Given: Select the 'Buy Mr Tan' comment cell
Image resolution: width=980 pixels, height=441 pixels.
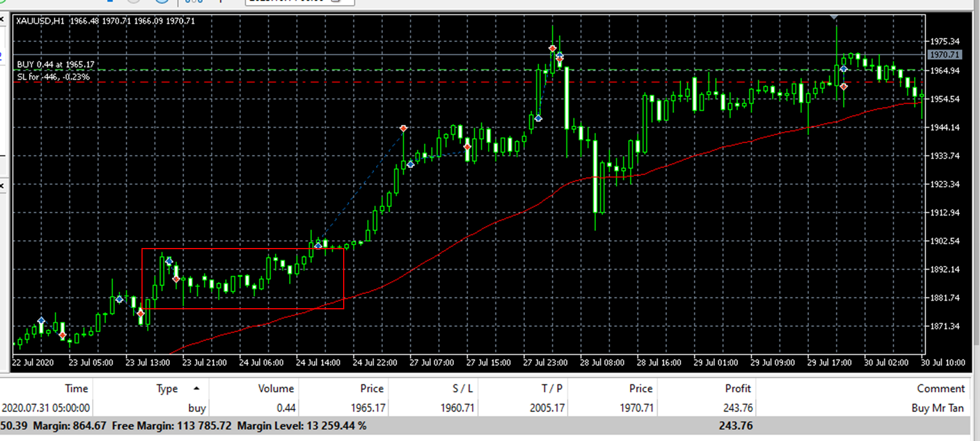Looking at the screenshot, I should [937, 408].
